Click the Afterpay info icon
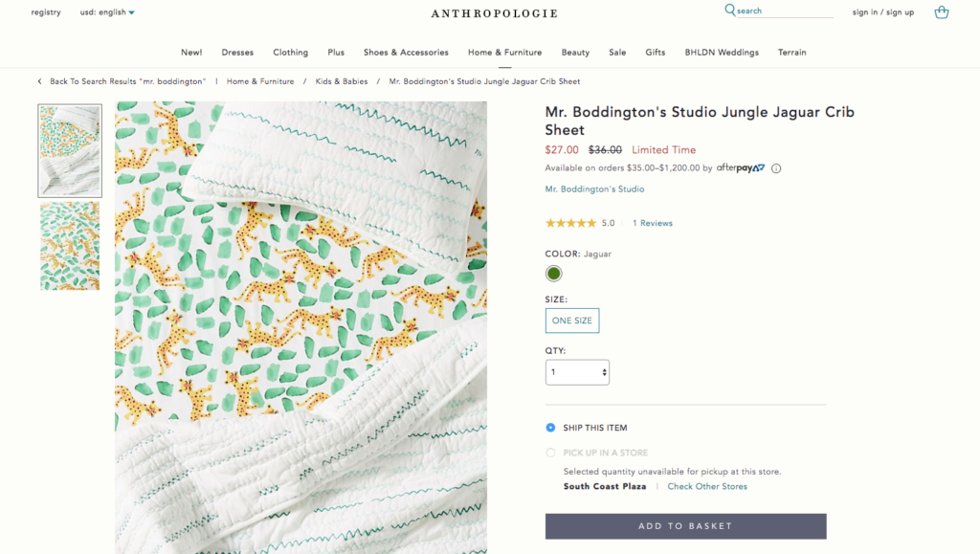980x554 pixels. tap(775, 168)
